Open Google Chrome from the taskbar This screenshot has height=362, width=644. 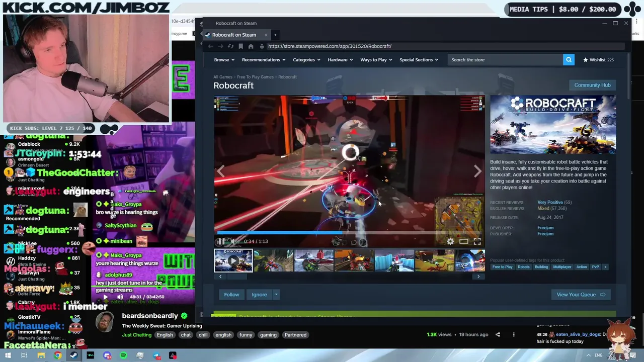click(x=58, y=355)
